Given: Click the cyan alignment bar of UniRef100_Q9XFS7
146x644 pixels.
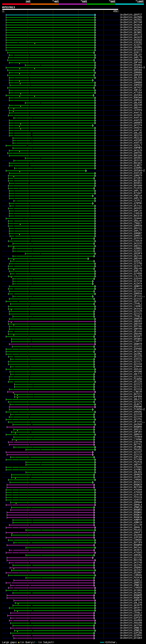Looking at the screenshot, I should click(x=51, y=15).
